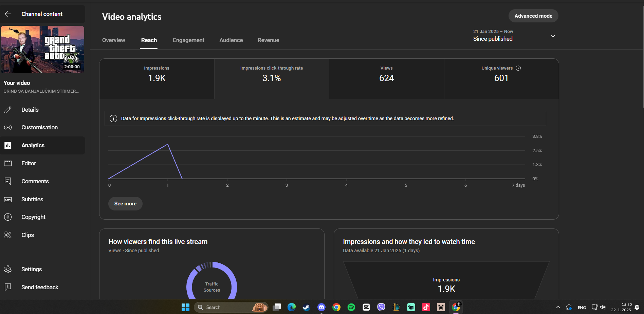This screenshot has height=314, width=644.
Task: Open the sync status tray icon
Action: pos(569,307)
